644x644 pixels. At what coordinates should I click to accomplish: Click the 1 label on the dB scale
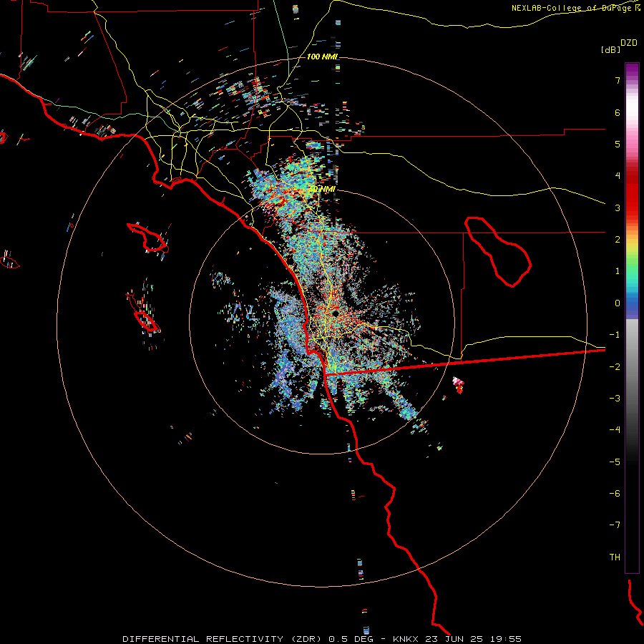coord(618,271)
